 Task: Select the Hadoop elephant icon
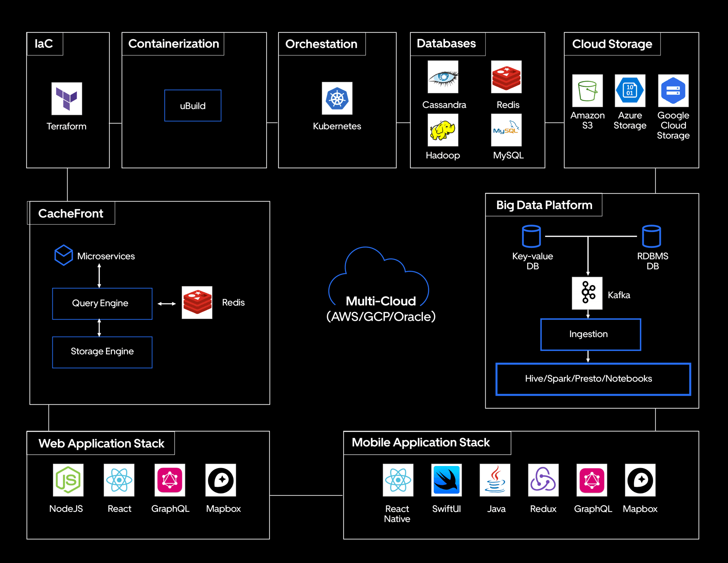click(x=443, y=130)
